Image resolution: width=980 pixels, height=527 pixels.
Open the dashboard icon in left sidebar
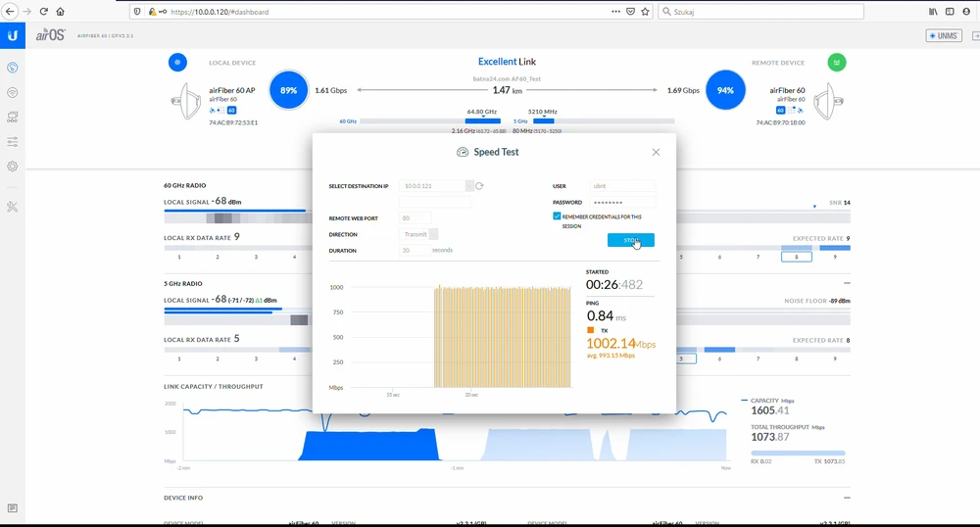(x=13, y=68)
